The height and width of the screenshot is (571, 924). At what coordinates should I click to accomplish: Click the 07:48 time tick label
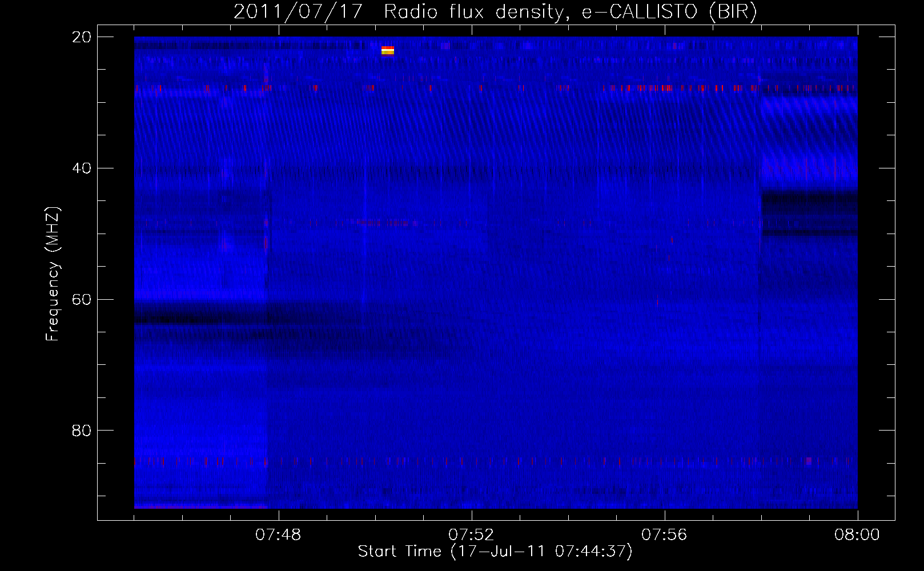pyautogui.click(x=278, y=535)
